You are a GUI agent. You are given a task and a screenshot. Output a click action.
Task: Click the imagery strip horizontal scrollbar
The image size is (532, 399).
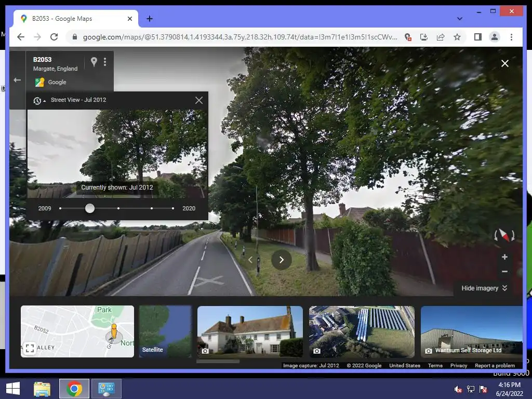pyautogui.click(x=218, y=362)
